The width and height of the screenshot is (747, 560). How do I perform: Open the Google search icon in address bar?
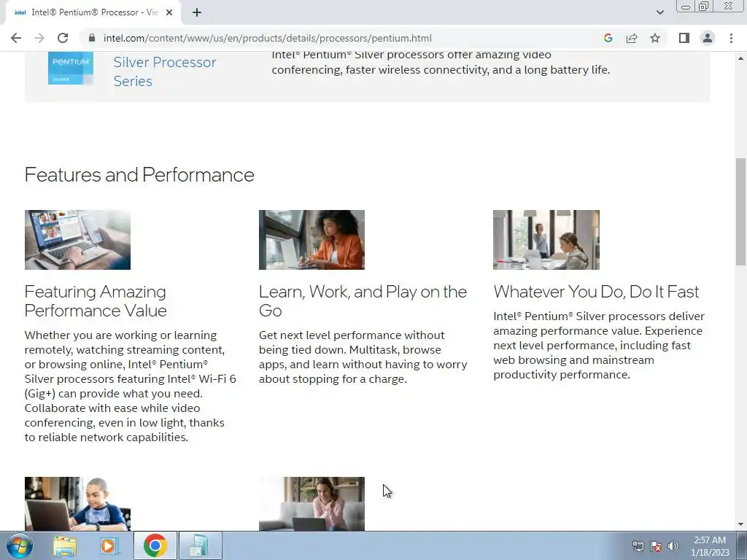click(608, 38)
